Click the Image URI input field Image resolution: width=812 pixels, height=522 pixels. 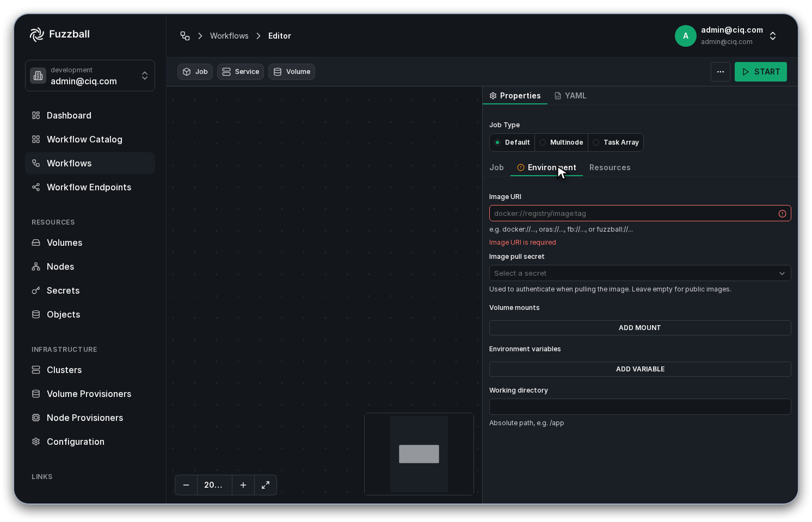(640, 213)
